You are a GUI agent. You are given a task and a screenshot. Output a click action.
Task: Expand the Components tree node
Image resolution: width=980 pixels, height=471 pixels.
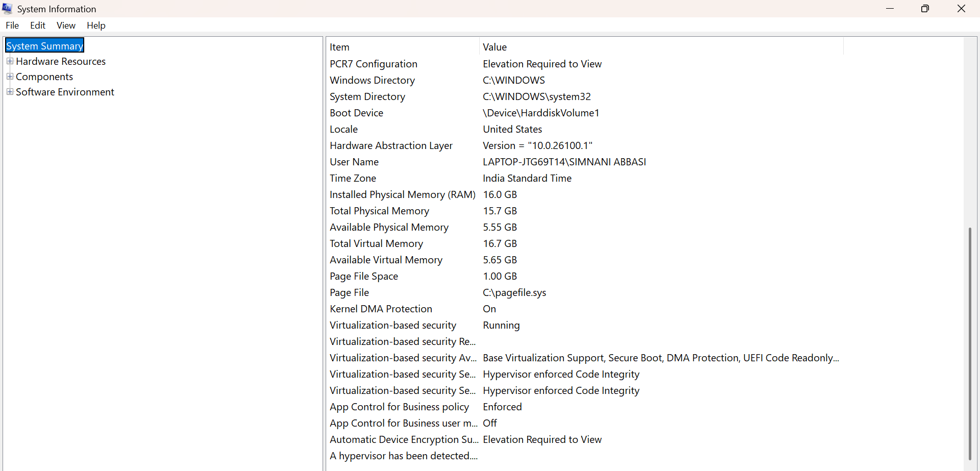pos(10,76)
